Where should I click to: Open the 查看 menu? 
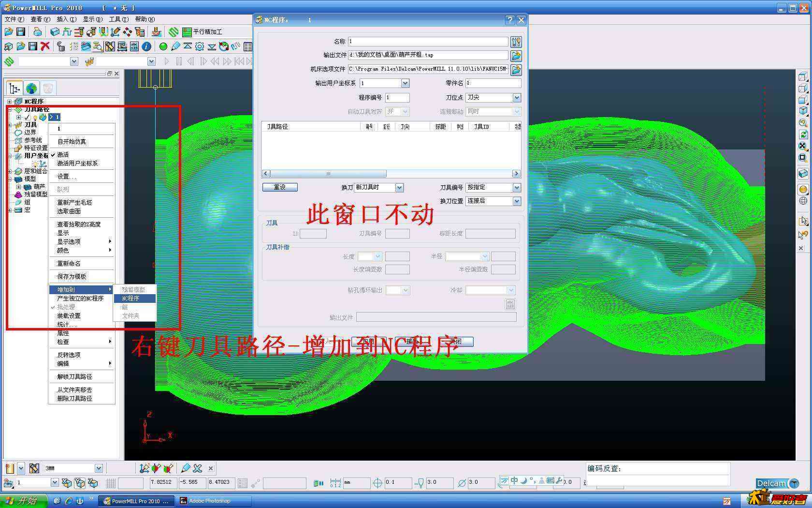point(40,19)
